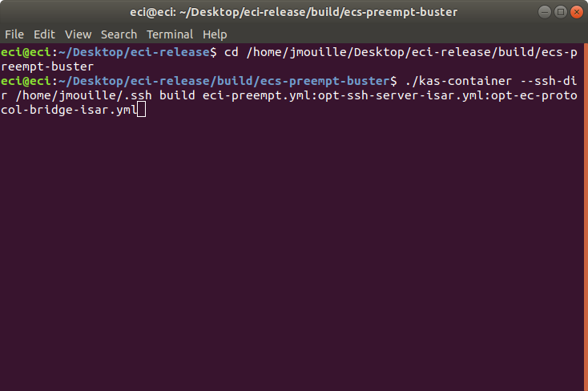Click the /home/jmouille/.ssh path text
Image resolution: width=588 pixels, height=391 pixels.
tap(83, 95)
